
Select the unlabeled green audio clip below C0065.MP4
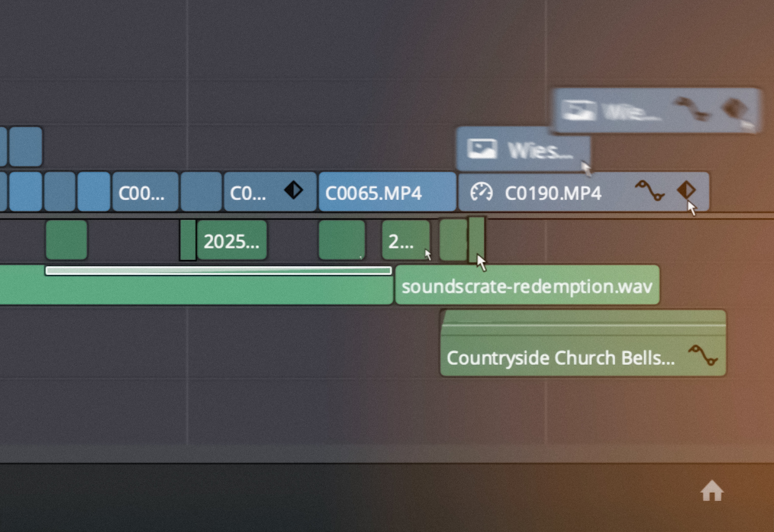tap(342, 240)
